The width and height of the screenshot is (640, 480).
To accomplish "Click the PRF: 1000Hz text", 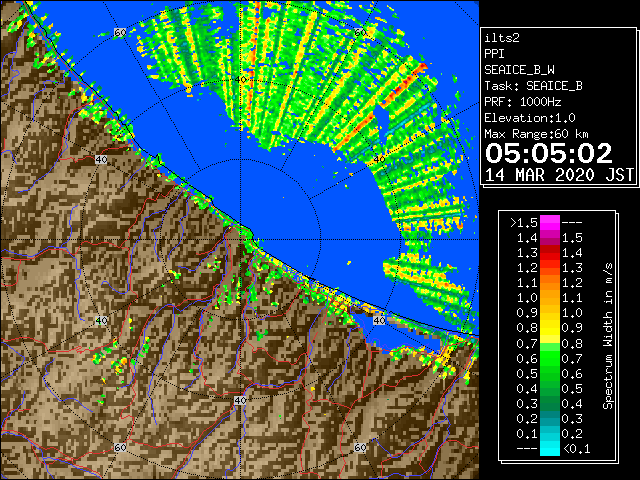I will click(523, 102).
